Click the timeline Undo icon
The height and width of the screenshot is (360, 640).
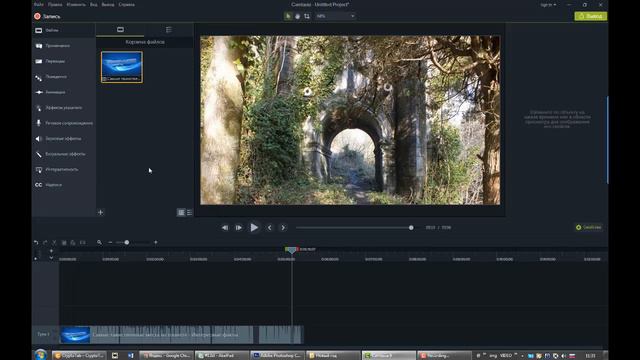(36, 242)
